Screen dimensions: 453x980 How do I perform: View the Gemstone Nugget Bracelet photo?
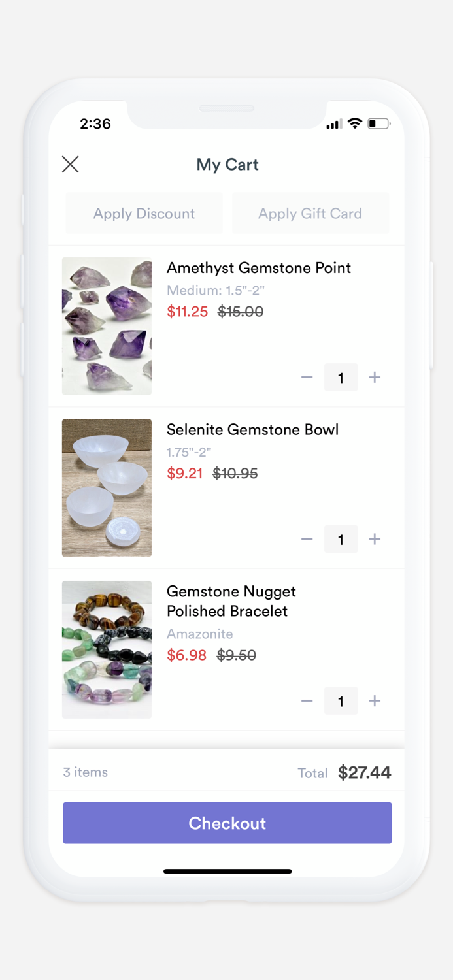(107, 649)
